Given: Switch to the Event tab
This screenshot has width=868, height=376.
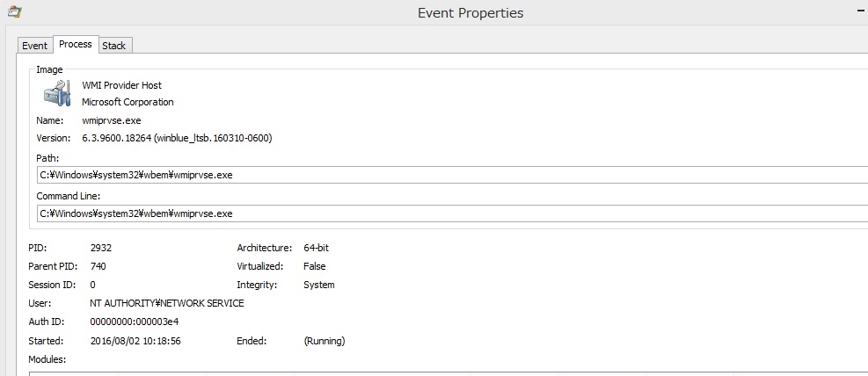Looking at the screenshot, I should pos(35,46).
